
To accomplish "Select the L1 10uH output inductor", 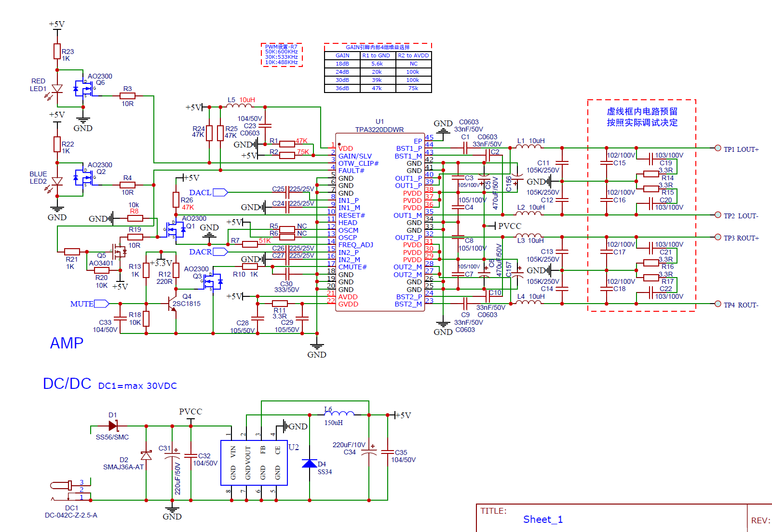I will click(528, 146).
